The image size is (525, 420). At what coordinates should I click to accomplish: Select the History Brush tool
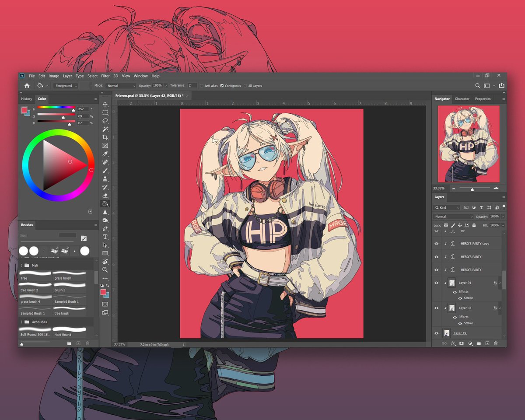(105, 187)
